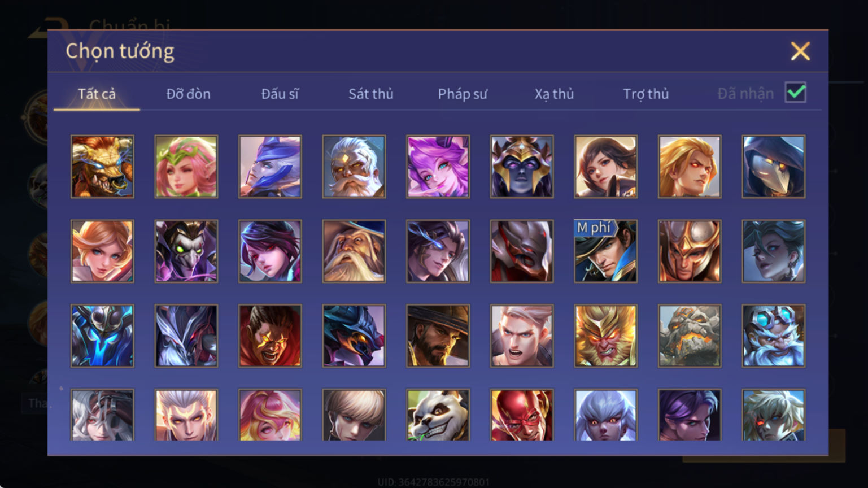Select the blue armored glowing knight portrait
The width and height of the screenshot is (868, 488).
pos(102,336)
